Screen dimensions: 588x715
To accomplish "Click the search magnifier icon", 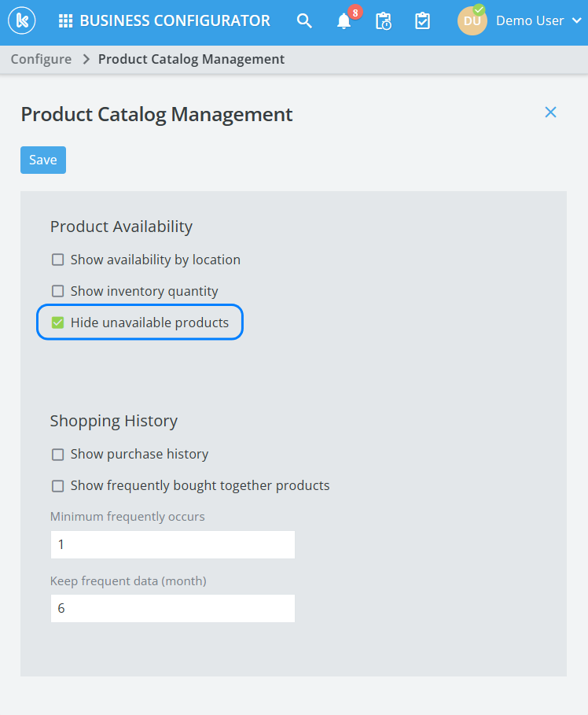I will pos(304,21).
